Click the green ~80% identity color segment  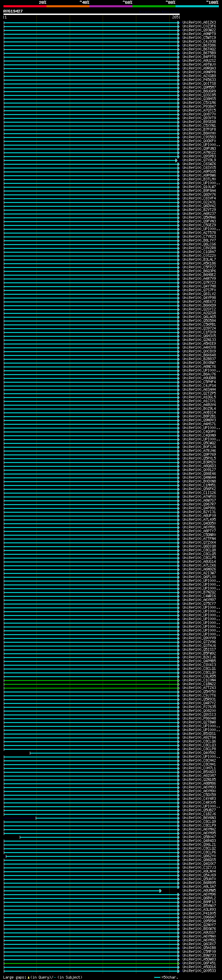pyautogui.click(x=154, y=7)
